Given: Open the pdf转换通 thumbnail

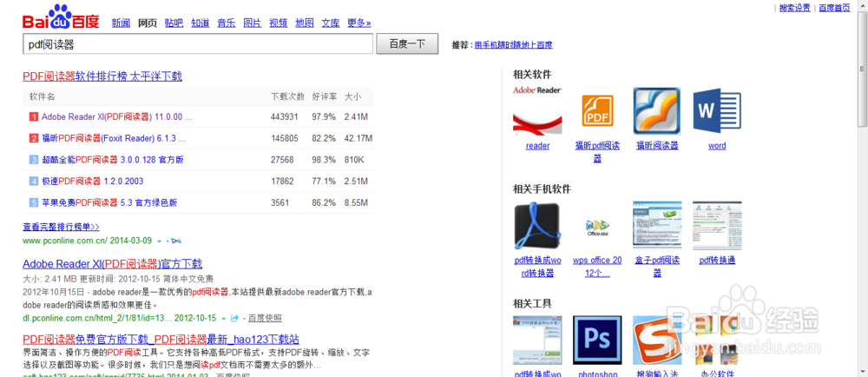Looking at the screenshot, I should tap(717, 226).
